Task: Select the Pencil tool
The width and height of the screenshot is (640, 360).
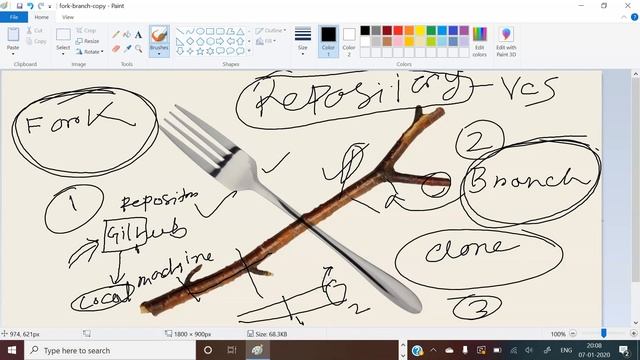Action: (x=116, y=35)
